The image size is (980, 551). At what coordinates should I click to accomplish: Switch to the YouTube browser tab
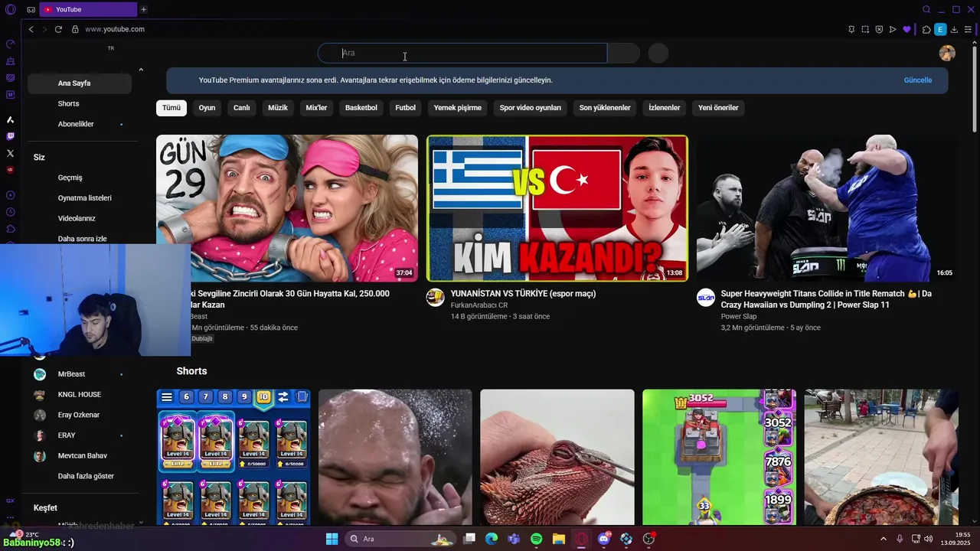[x=87, y=9]
